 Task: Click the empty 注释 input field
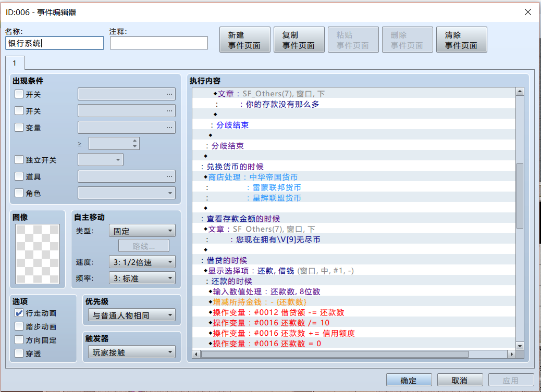(x=159, y=43)
